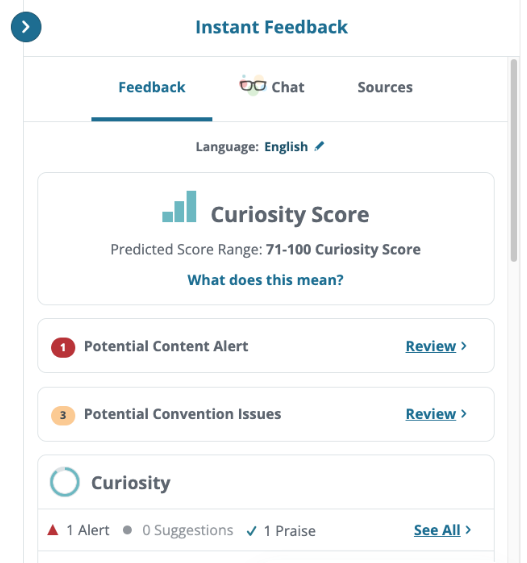Click the vertical scrollbar thumb
Viewport: 527px width, 563px height.
514,160
